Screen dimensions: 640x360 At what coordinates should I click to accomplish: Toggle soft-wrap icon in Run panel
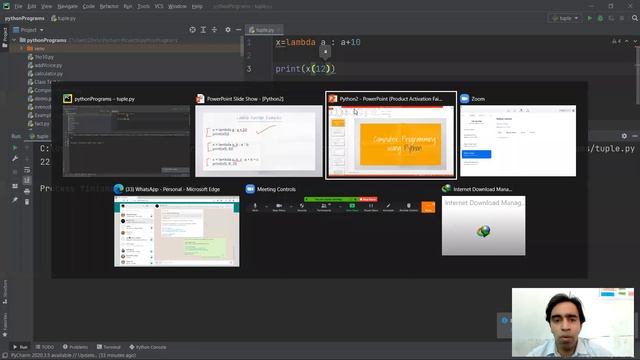[27, 169]
